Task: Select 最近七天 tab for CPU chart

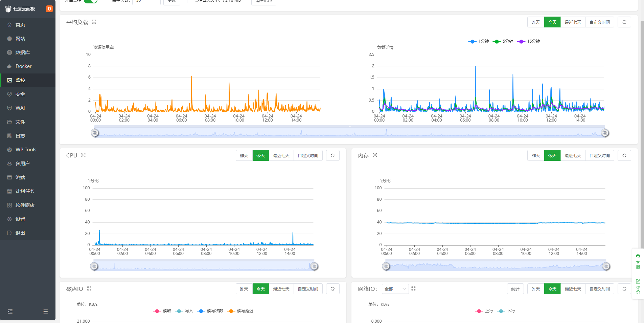Action: 281,155
